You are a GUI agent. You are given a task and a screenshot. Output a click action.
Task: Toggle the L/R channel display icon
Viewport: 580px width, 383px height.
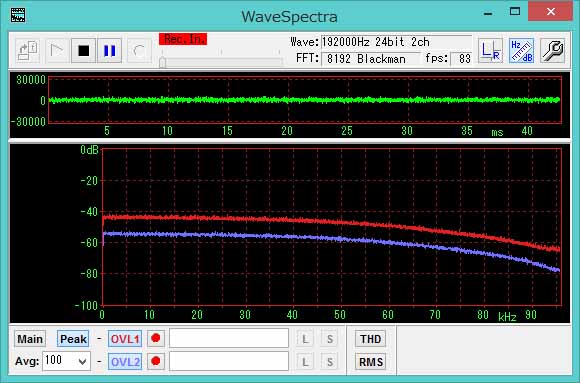490,51
